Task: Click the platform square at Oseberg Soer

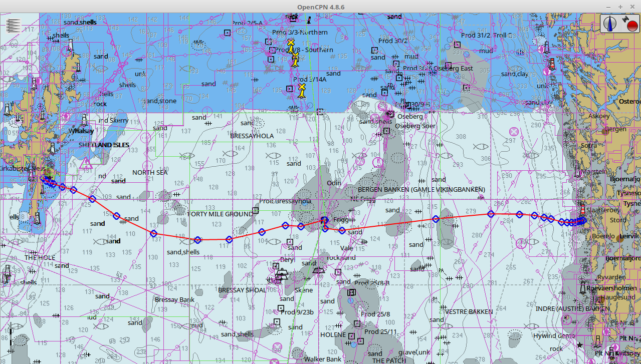Action: (x=387, y=131)
